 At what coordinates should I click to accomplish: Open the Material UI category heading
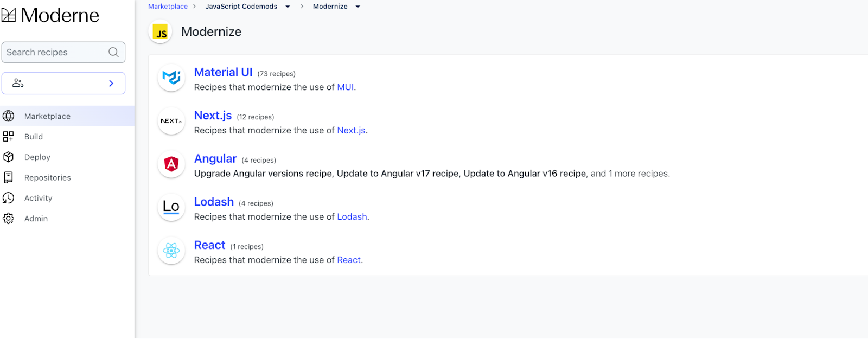pos(223,72)
